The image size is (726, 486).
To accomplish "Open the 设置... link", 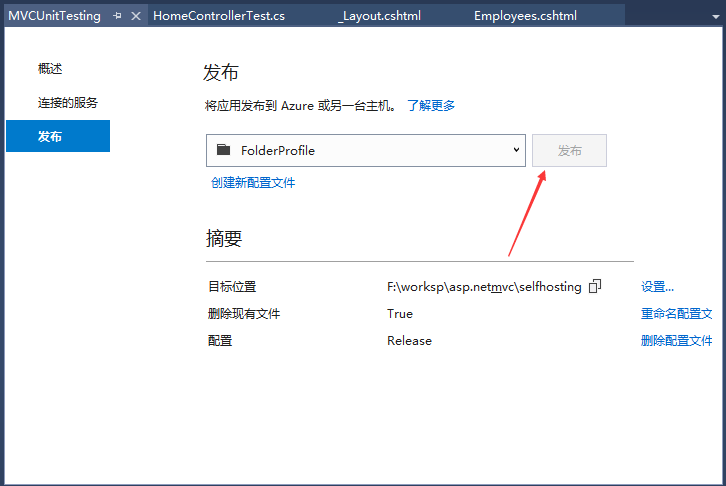I will (657, 286).
